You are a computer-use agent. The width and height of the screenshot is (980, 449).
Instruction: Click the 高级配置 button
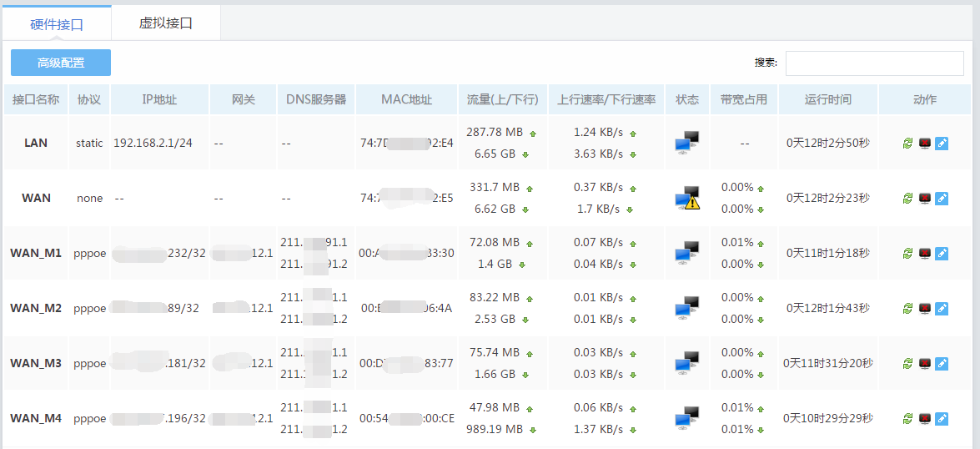pos(61,63)
